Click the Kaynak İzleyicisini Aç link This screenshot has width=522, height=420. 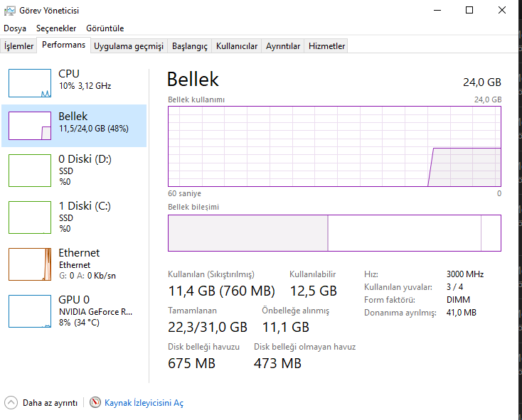click(x=144, y=403)
